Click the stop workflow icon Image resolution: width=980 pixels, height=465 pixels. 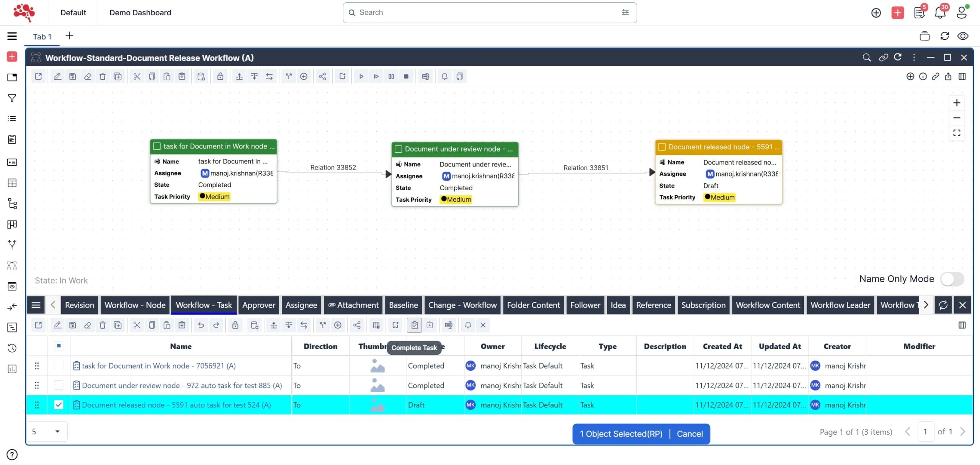tap(406, 77)
